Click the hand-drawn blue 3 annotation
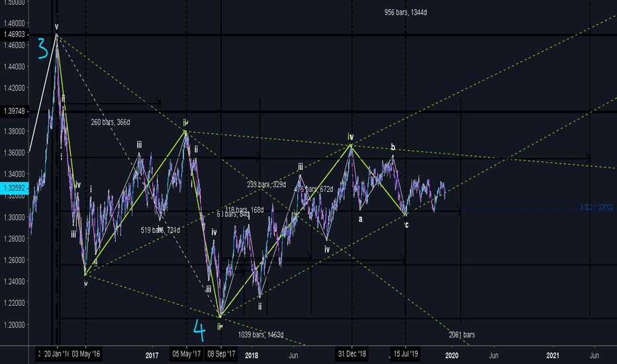 [42, 48]
